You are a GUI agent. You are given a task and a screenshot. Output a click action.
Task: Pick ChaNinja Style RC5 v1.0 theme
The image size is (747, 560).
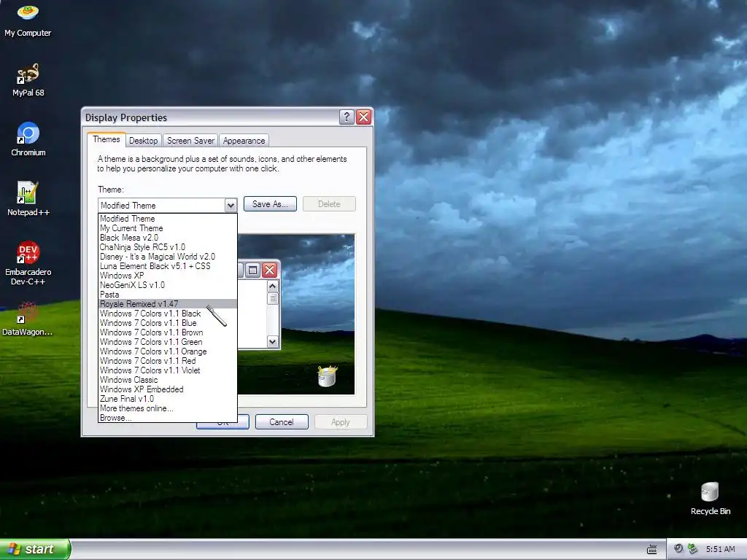click(168, 247)
